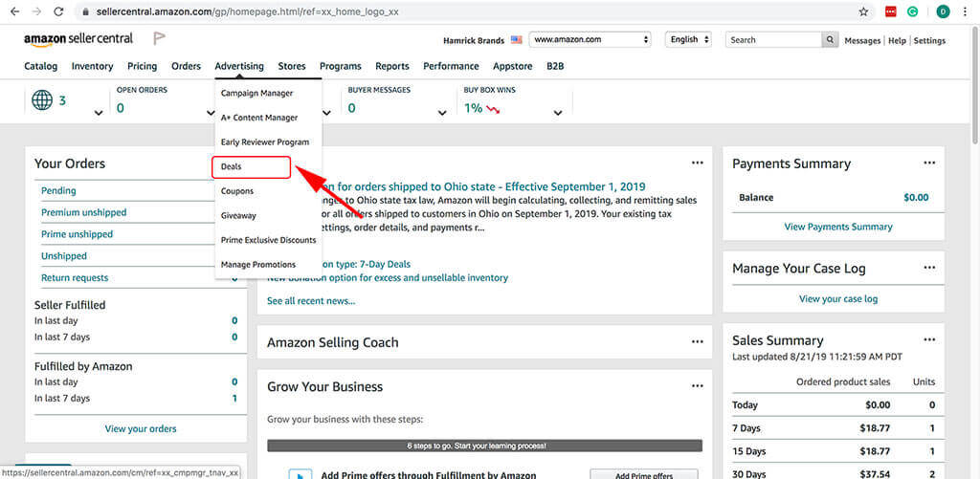This screenshot has height=479, width=980.
Task: Open the three-dot menu on Payments Summary
Action: pyautogui.click(x=929, y=163)
